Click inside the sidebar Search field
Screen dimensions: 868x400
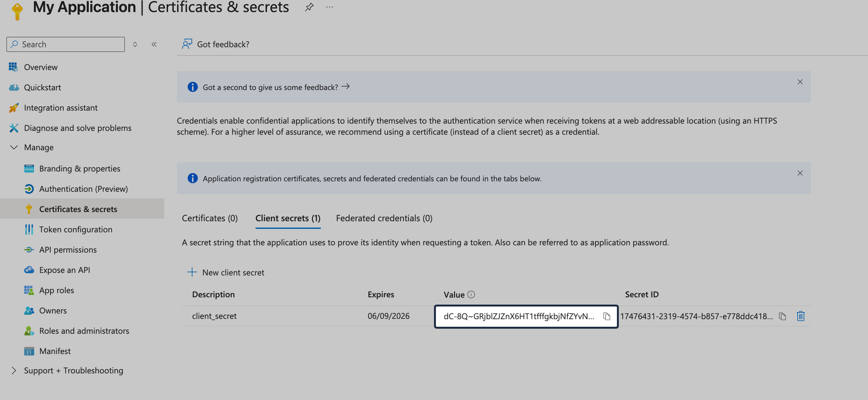(x=65, y=44)
